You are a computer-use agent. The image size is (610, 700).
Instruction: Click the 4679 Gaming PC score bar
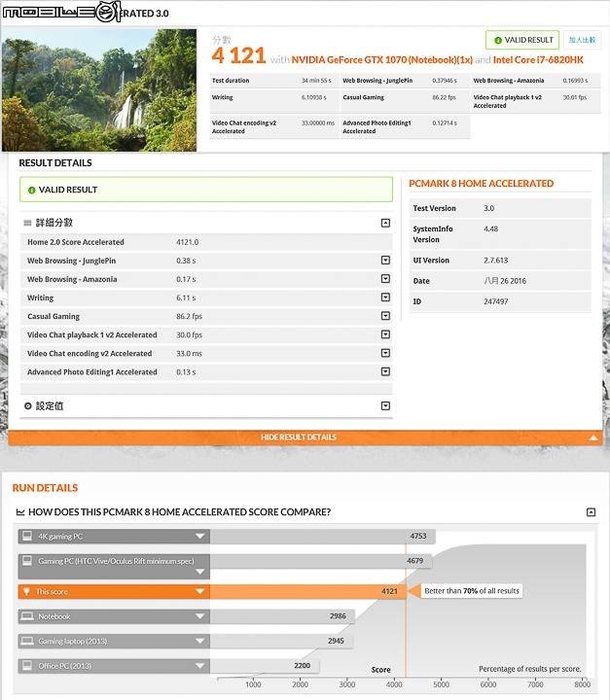[321, 561]
